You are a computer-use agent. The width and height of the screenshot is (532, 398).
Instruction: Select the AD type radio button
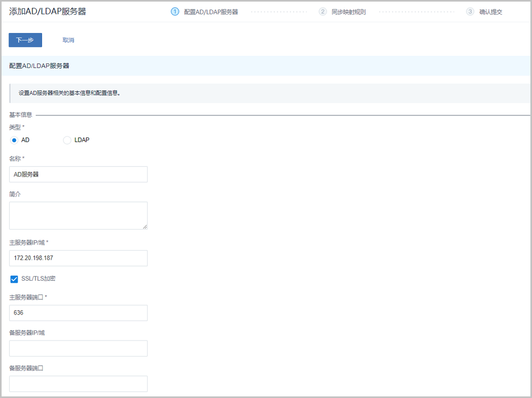click(14, 140)
